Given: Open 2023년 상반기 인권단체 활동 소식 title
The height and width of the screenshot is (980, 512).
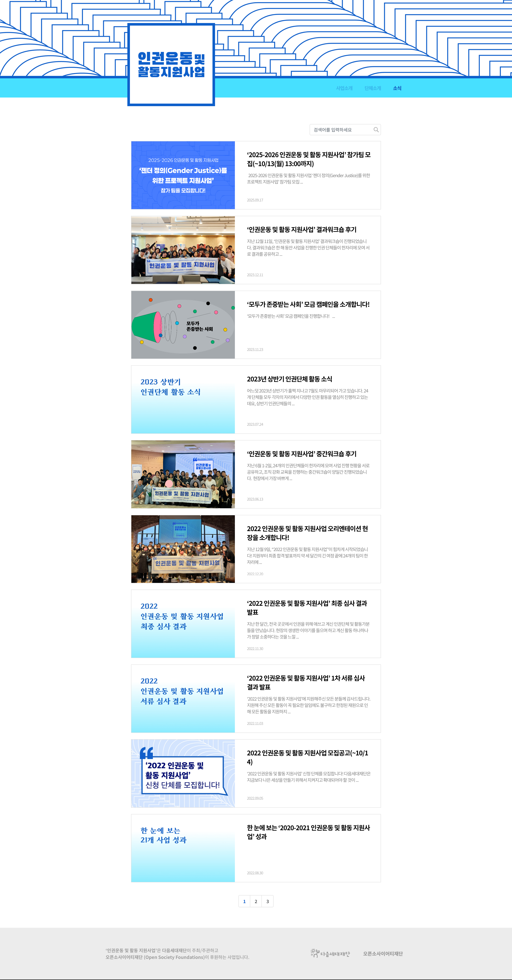Looking at the screenshot, I should tap(289, 379).
